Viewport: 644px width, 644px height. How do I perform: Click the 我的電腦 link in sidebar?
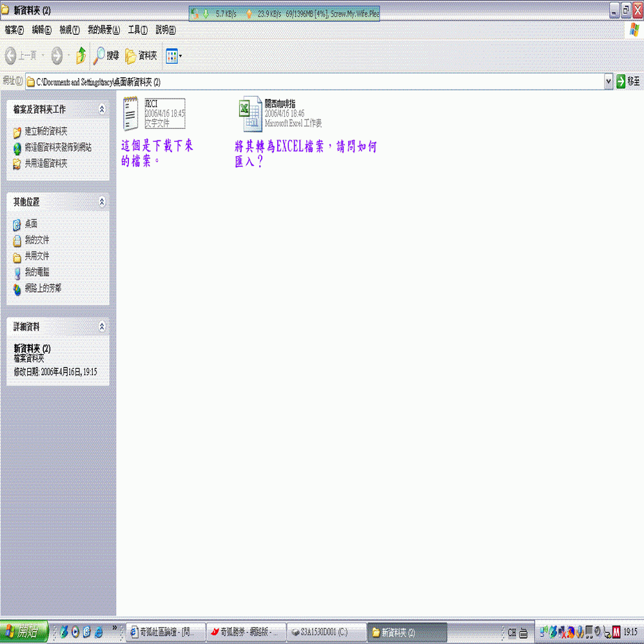click(x=37, y=273)
